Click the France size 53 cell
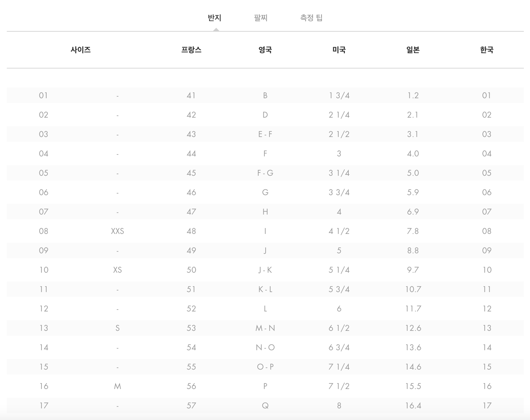 click(191, 328)
